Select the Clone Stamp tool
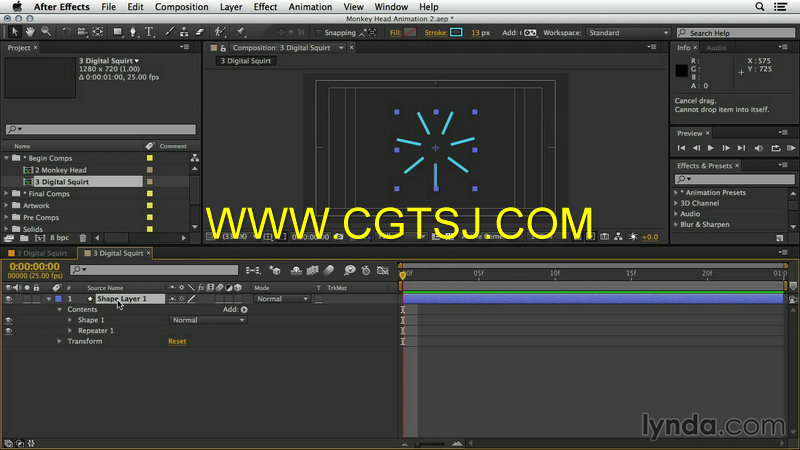Viewport: 800px width, 450px height. point(184,32)
